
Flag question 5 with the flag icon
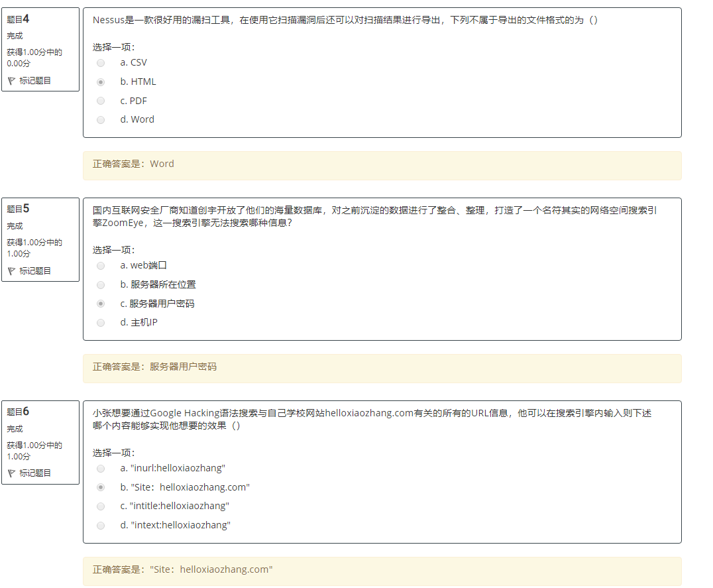tap(13, 270)
